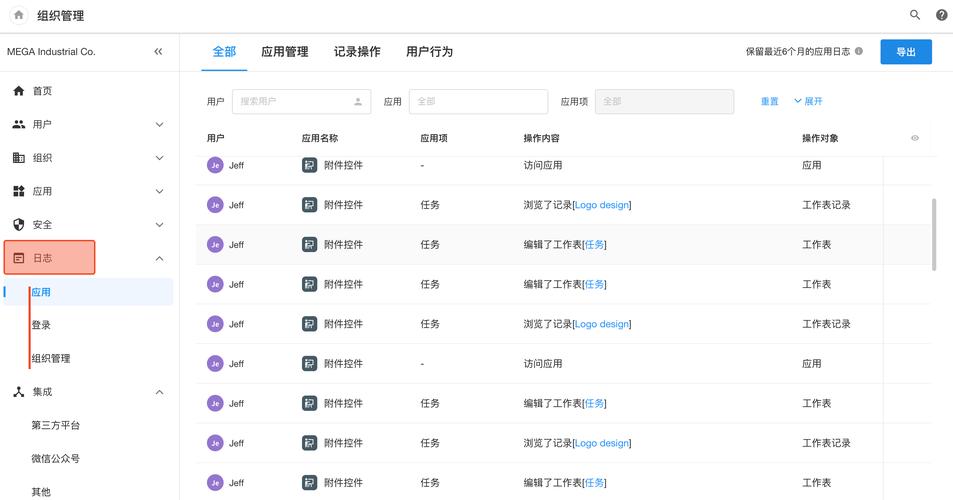Viewport: 953px width, 500px height.
Task: Switch to the 用户行为 tab
Action: coord(429,52)
